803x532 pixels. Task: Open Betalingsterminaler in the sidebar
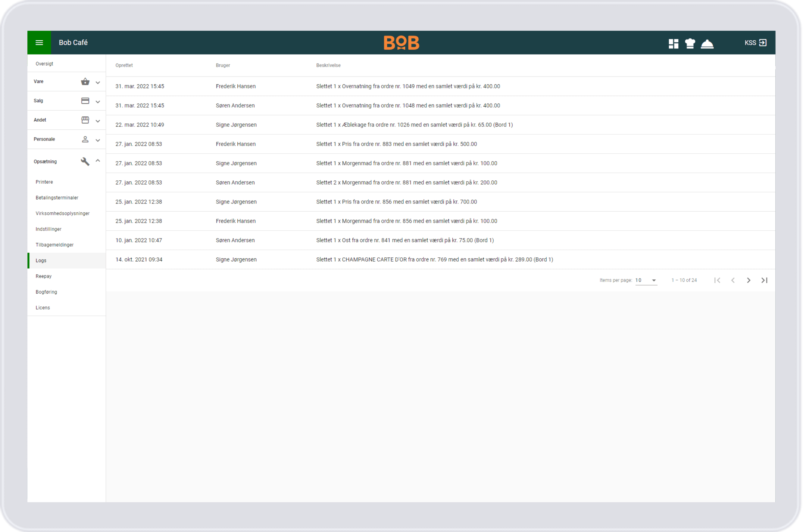(67, 198)
